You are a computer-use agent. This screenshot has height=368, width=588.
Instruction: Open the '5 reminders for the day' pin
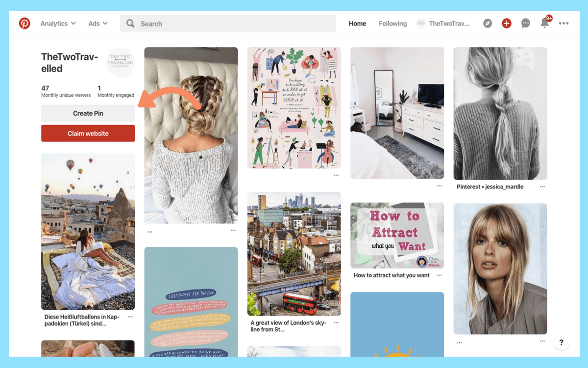tap(191, 302)
